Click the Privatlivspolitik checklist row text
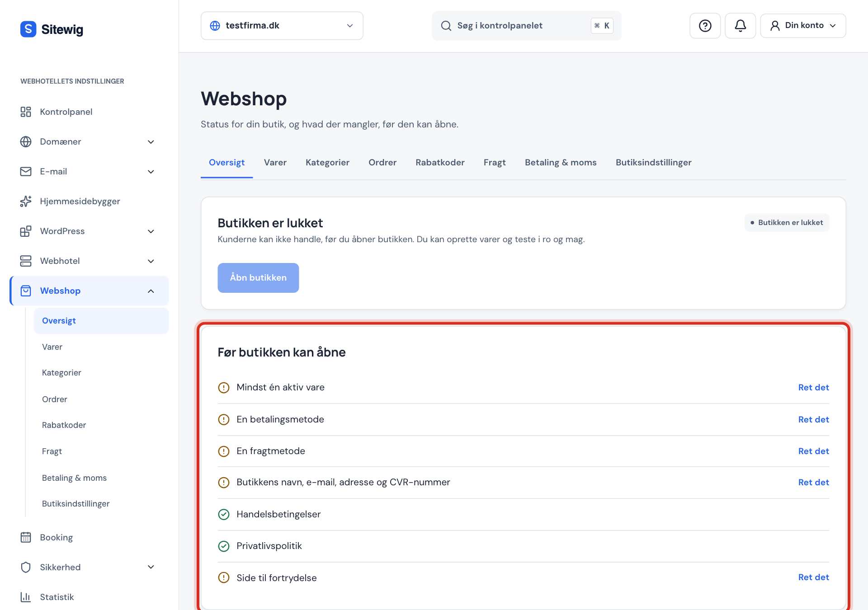Screen dimensions: 868x610 [x=269, y=546]
